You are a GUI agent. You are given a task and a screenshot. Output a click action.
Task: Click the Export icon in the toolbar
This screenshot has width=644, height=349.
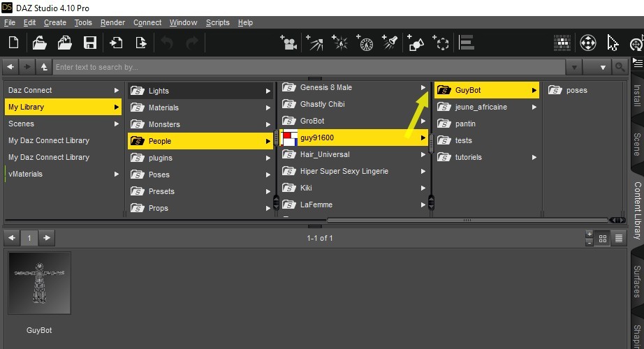click(x=141, y=43)
